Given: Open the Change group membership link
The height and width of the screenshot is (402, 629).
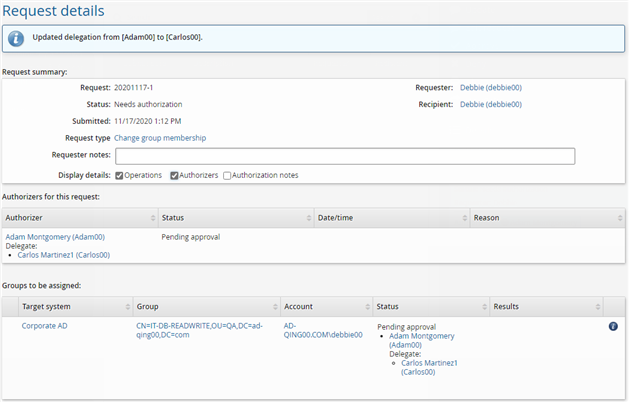Looking at the screenshot, I should [x=160, y=138].
